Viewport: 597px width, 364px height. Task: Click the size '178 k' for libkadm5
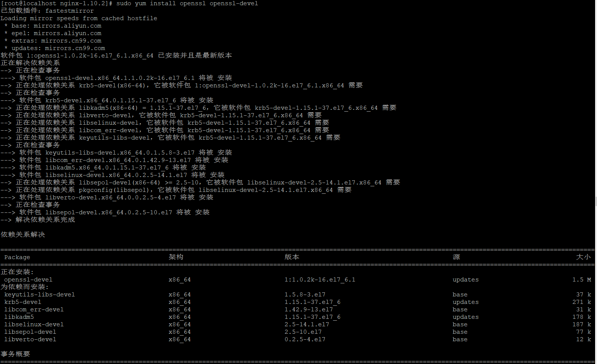click(x=582, y=317)
